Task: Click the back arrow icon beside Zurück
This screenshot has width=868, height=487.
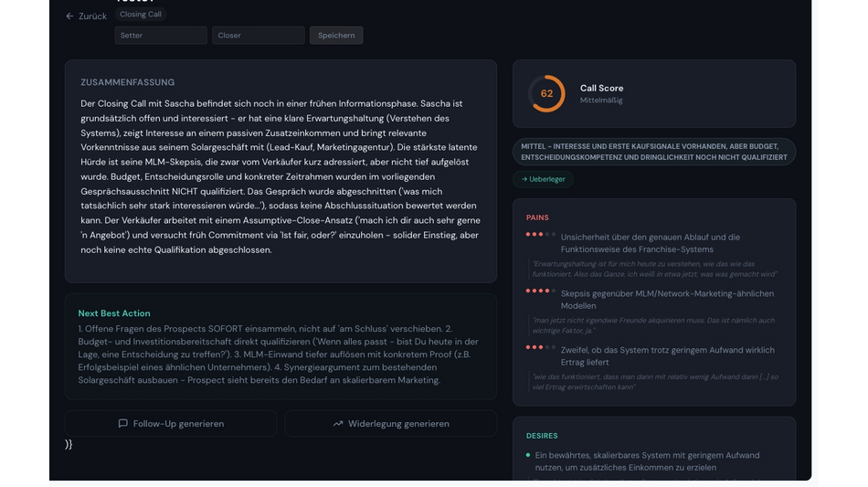Action: click(69, 16)
